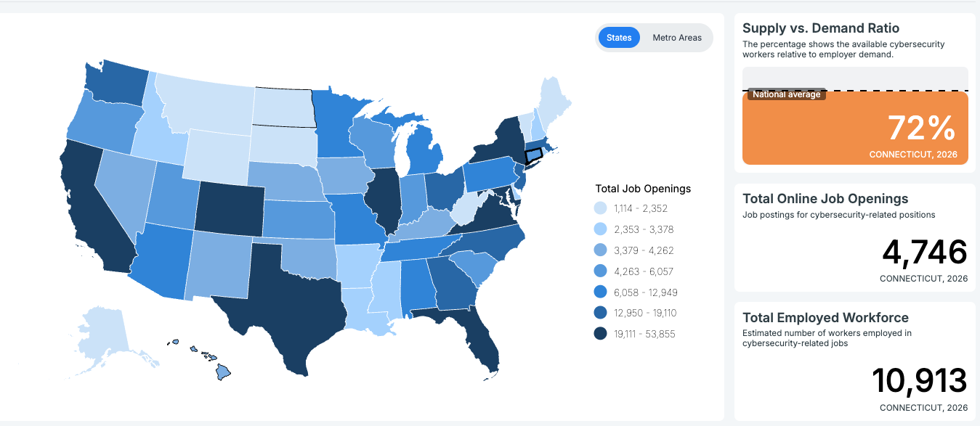Click the 1,114 - 2,352 legend swatch

[601, 208]
